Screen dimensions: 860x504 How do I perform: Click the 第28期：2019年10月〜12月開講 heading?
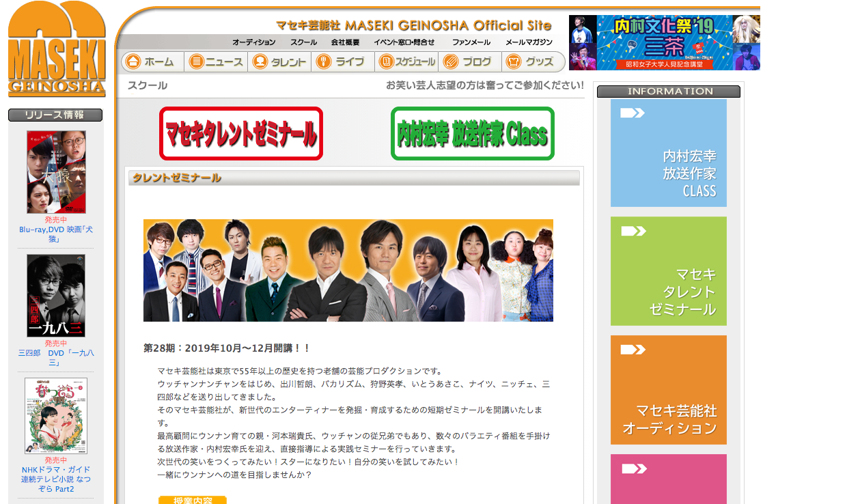point(227,348)
